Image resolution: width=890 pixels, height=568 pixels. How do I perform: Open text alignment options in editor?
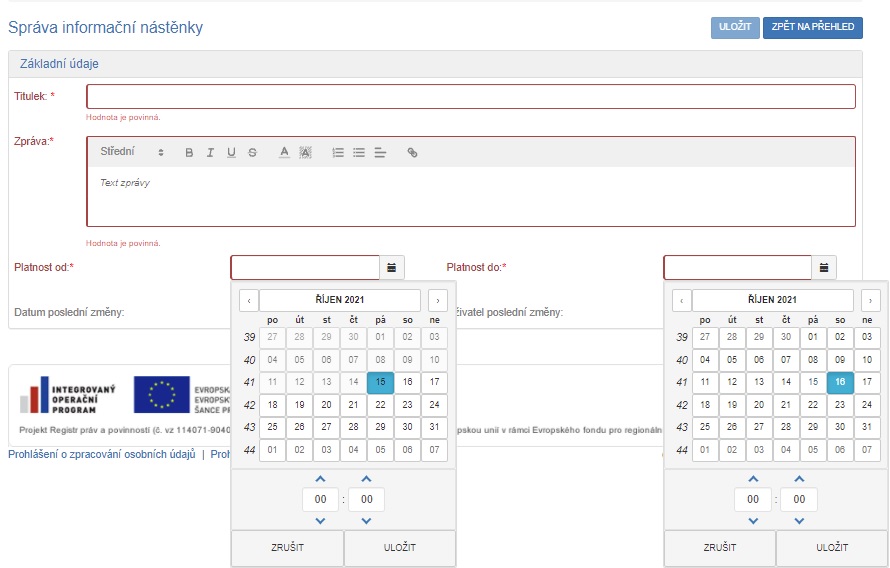(x=380, y=153)
